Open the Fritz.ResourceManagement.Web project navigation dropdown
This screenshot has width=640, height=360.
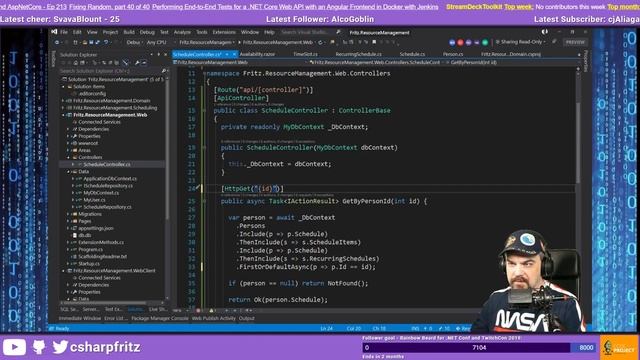[x=240, y=62]
